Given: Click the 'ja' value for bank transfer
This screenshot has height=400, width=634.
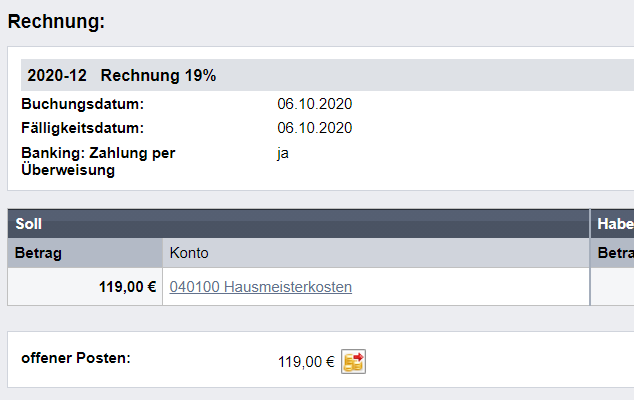Looking at the screenshot, I should click(283, 153).
